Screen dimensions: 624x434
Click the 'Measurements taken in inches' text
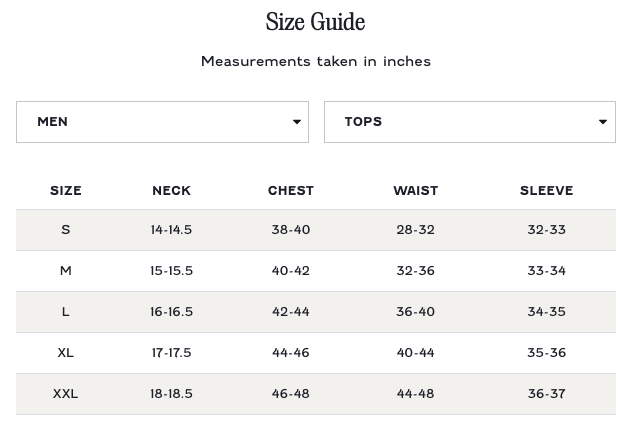pos(315,61)
